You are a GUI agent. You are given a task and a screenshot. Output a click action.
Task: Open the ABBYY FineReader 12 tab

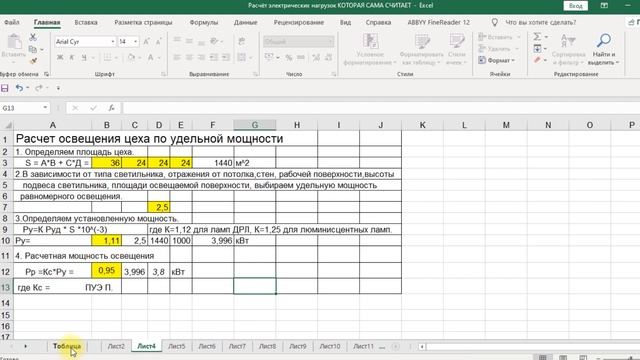[x=438, y=22]
